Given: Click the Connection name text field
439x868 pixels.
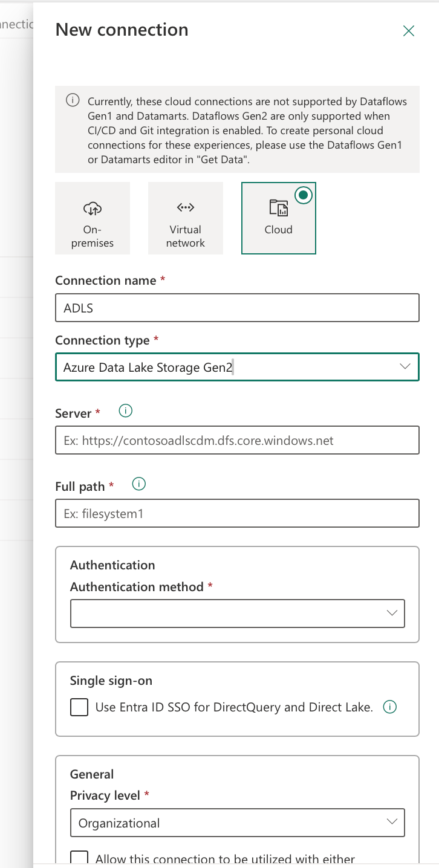Looking at the screenshot, I should 237,308.
